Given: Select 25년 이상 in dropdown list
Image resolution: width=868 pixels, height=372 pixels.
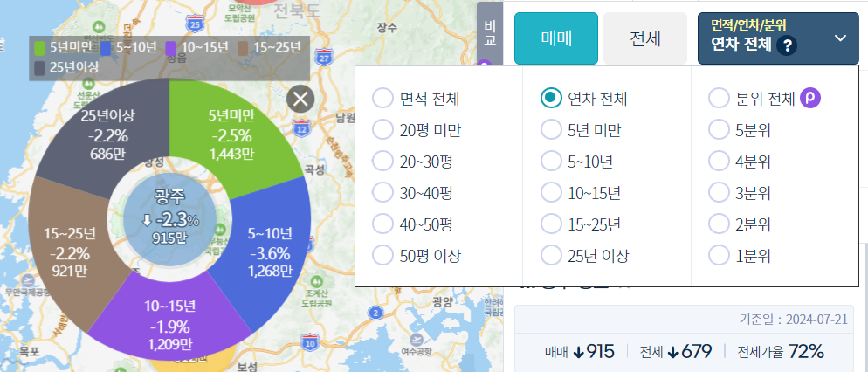Looking at the screenshot, I should [584, 256].
